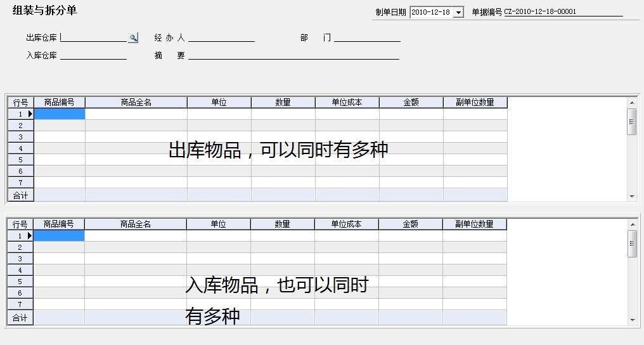Image resolution: width=644 pixels, height=345 pixels.
Task: Select row 3 header in upper table
Action: pyautogui.click(x=20, y=137)
